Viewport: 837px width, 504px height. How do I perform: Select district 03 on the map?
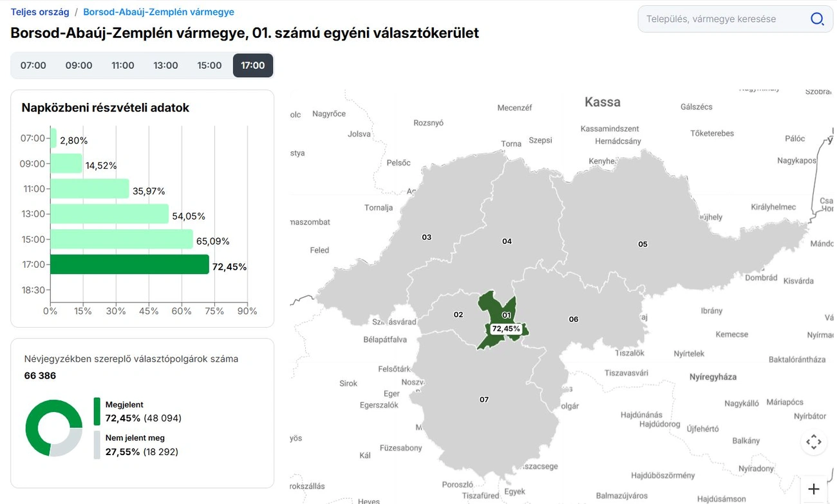point(427,238)
